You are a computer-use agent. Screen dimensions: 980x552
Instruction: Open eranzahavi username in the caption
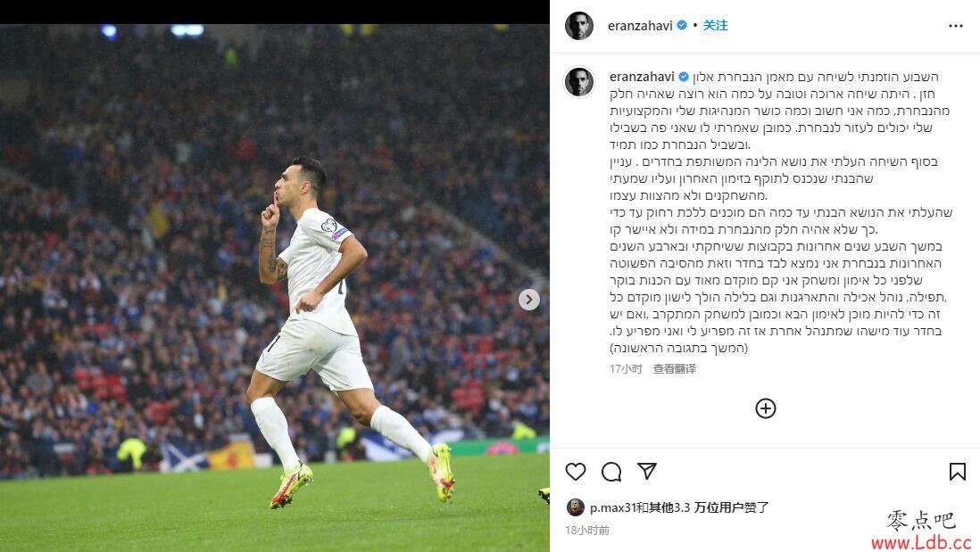click(642, 76)
